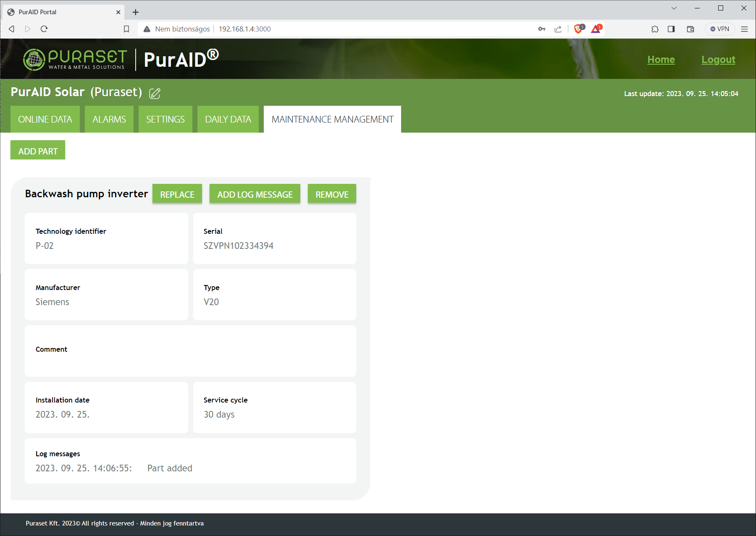Click the browser reload icon

coord(44,29)
